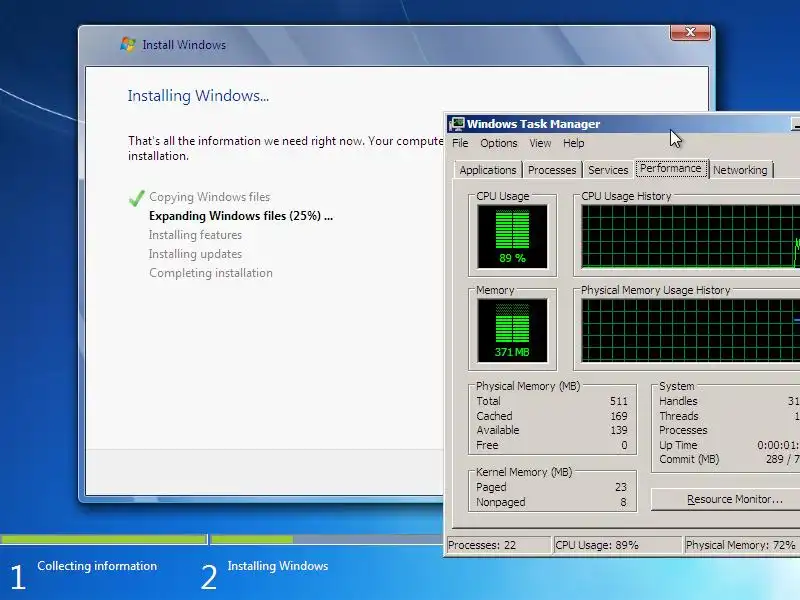Click the Commit (MB) label
This screenshot has height=600, width=800.
point(689,459)
